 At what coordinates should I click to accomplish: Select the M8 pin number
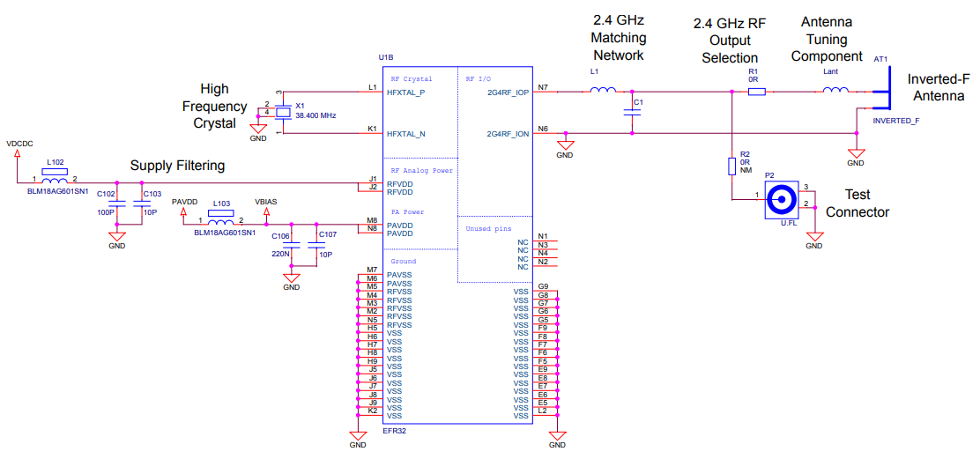point(373,220)
